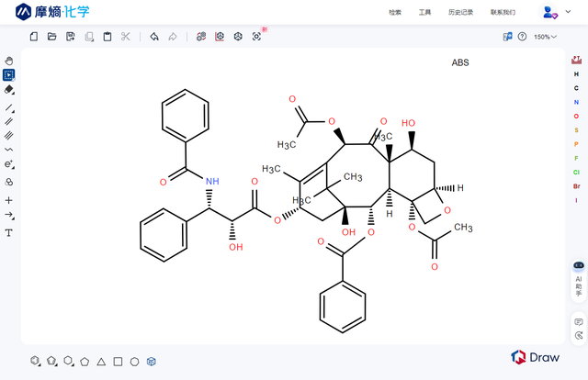The image size is (588, 380).
Task: Open the blue template library icon
Action: (x=151, y=362)
